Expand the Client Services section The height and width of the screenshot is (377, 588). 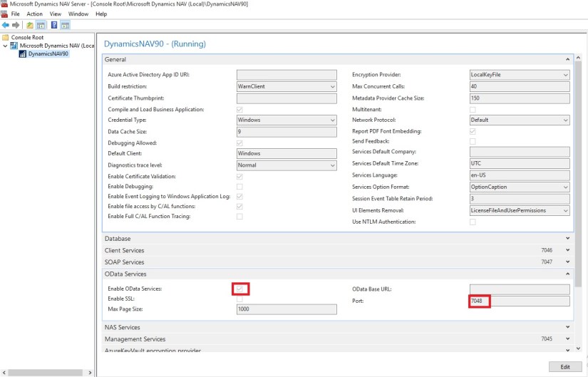[338, 250]
